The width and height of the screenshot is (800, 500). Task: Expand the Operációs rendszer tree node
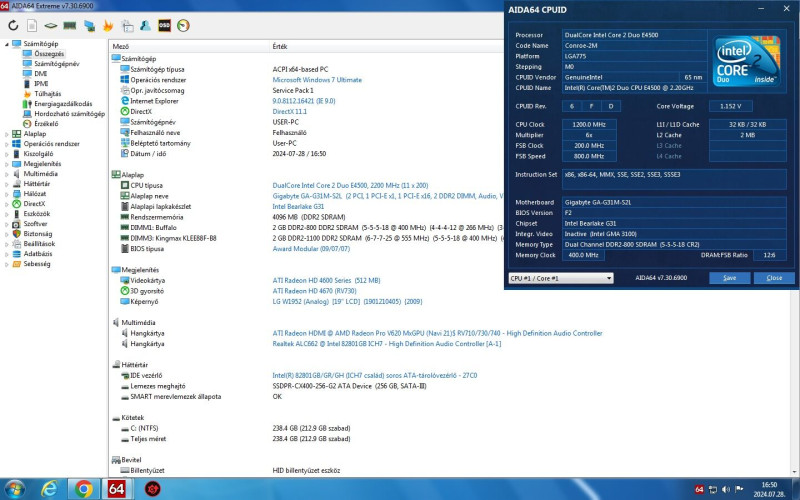tap(7, 144)
